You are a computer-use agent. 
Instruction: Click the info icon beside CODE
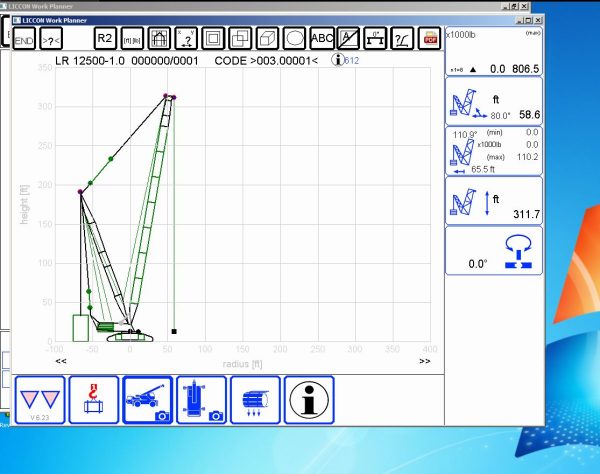click(338, 60)
